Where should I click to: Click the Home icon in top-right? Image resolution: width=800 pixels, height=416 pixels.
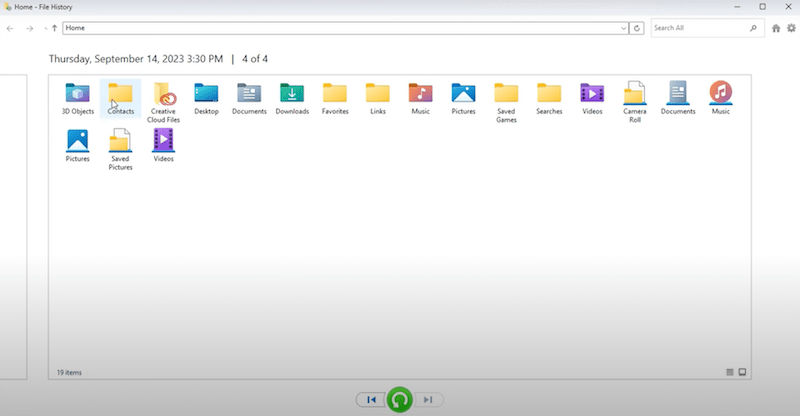pos(776,28)
